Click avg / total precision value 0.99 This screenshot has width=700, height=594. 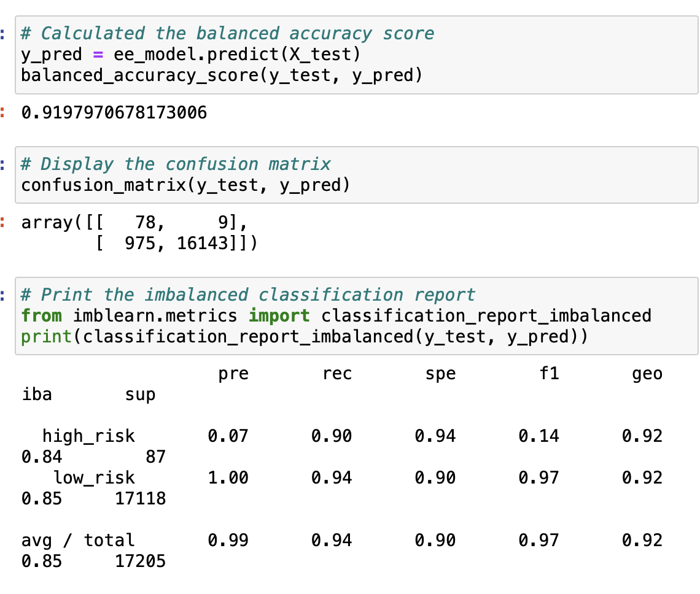[x=228, y=541]
